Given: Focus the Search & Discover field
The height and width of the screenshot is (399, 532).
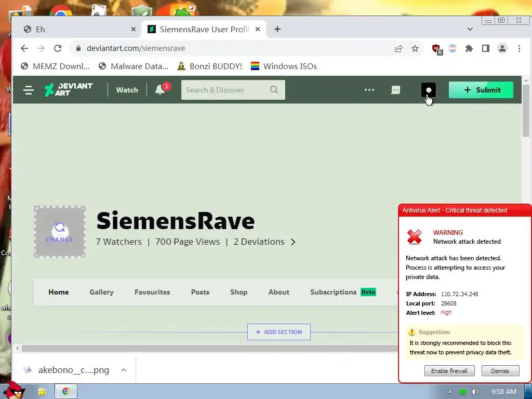Looking at the screenshot, I should 233,90.
